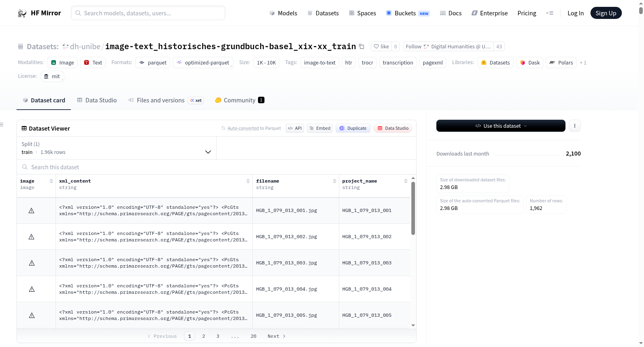Sort by the xml_content column arrows
This screenshot has width=644, height=347.
pos(248,181)
